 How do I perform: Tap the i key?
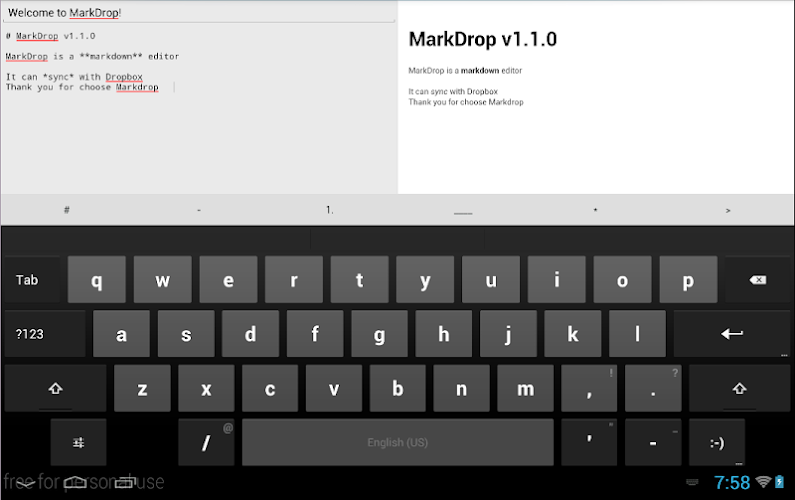(557, 280)
